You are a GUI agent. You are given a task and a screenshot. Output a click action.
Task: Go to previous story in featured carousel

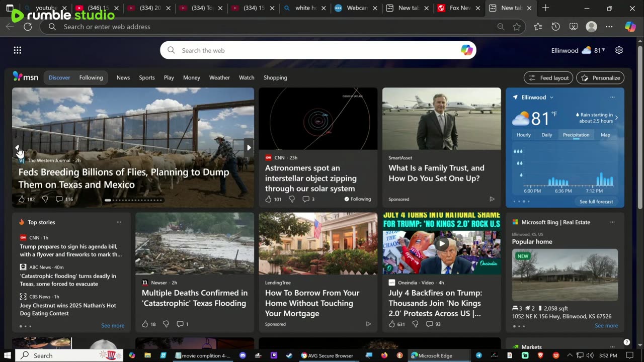pyautogui.click(x=18, y=147)
